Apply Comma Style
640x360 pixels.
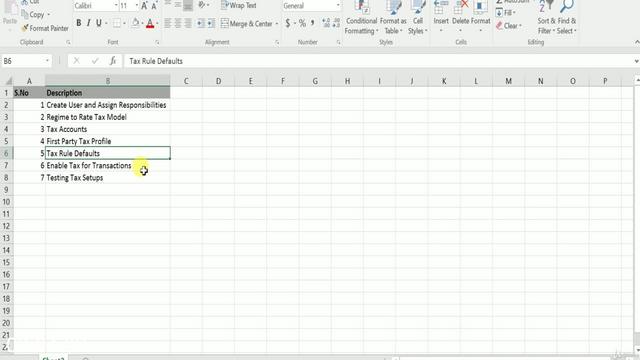point(313,23)
